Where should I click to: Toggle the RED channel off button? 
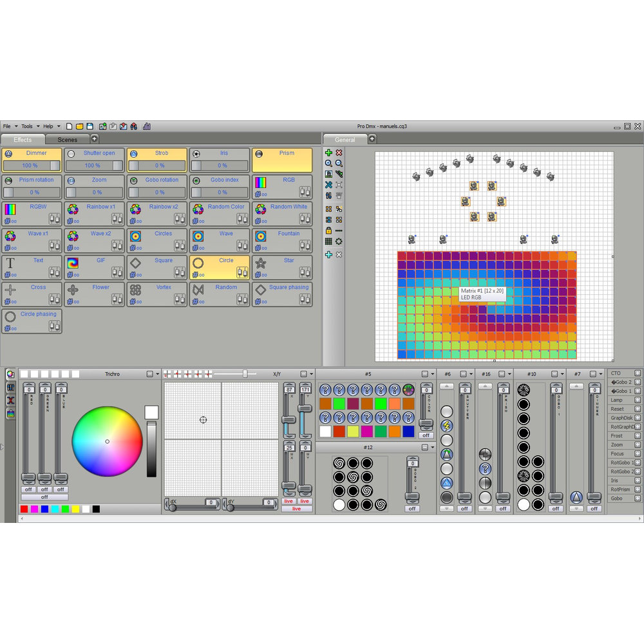28,489
